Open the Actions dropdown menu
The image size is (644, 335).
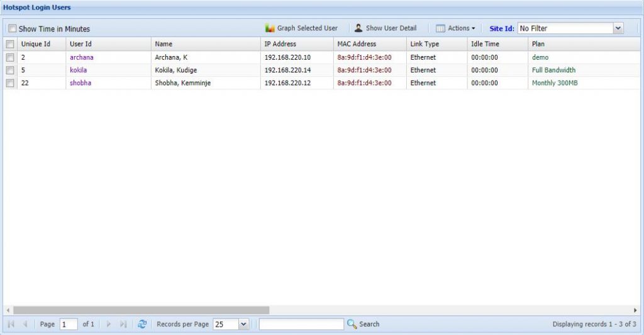tap(456, 28)
